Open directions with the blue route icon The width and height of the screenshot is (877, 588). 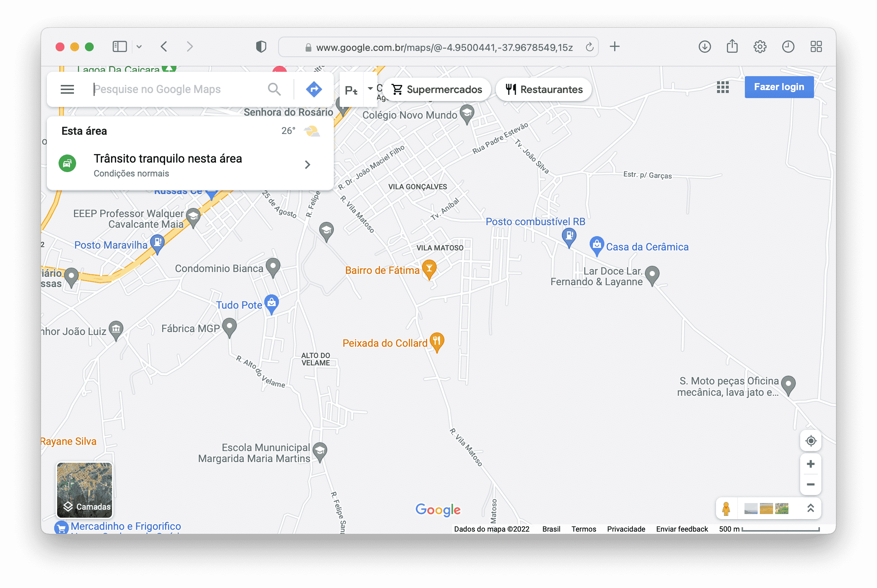pyautogui.click(x=314, y=89)
